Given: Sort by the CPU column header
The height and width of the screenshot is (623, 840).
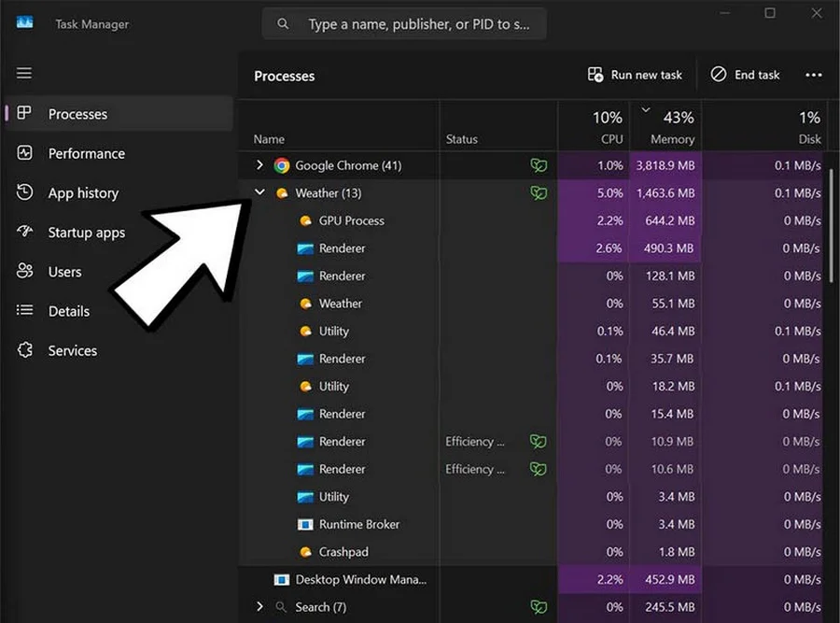Looking at the screenshot, I should coord(595,125).
